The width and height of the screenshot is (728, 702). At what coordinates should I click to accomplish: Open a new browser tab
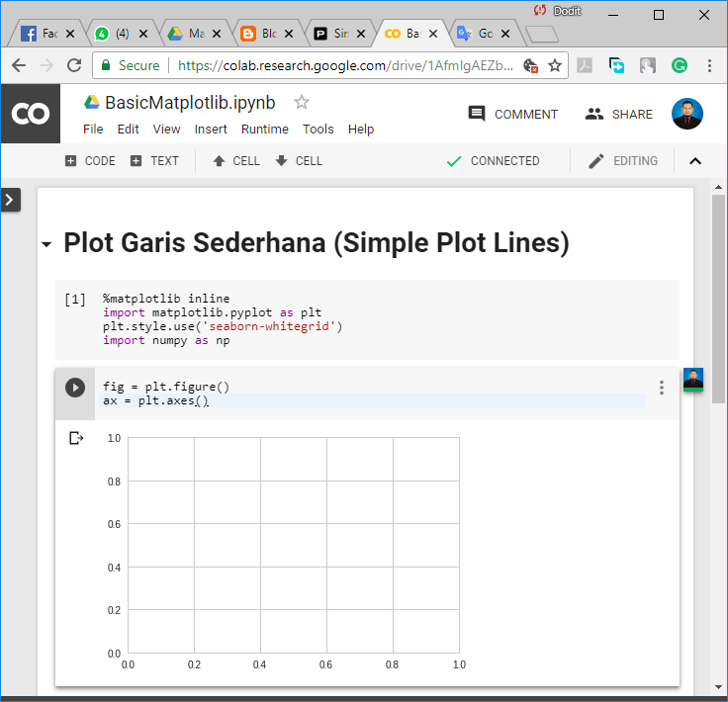pos(541,34)
